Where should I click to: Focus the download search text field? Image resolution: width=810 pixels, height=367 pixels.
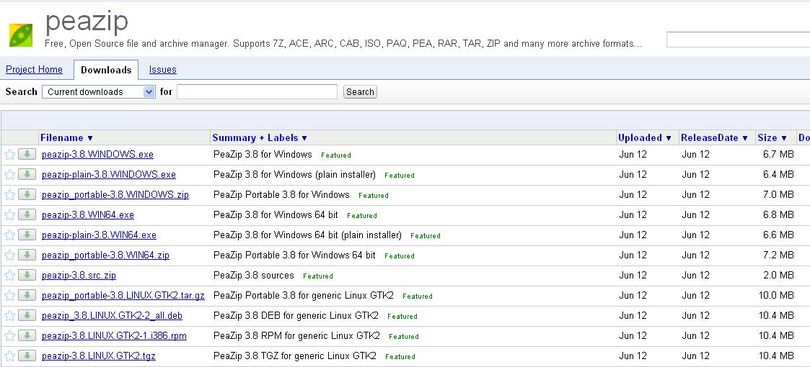257,92
